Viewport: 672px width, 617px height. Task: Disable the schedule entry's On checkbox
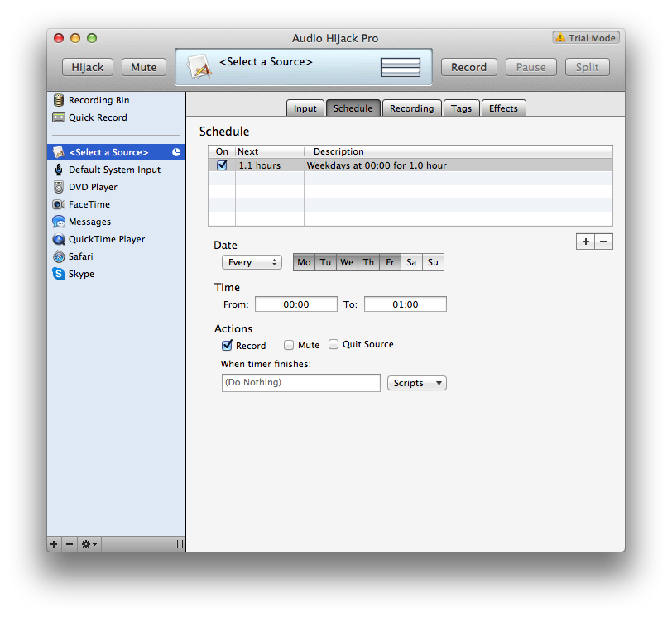tap(222, 165)
